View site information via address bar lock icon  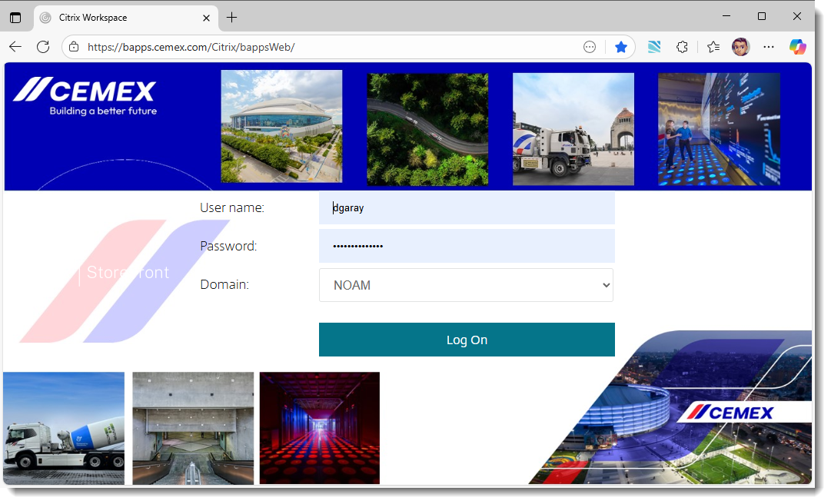click(x=73, y=46)
